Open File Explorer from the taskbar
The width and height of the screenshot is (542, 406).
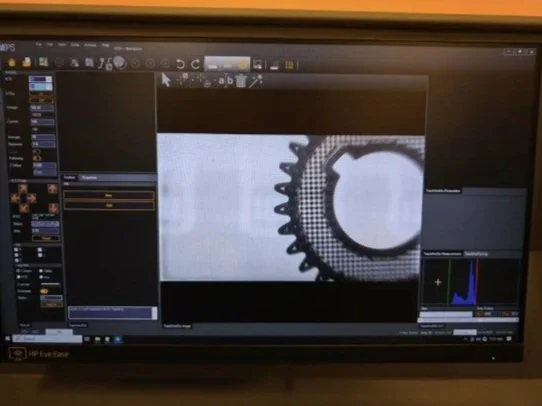[98, 340]
